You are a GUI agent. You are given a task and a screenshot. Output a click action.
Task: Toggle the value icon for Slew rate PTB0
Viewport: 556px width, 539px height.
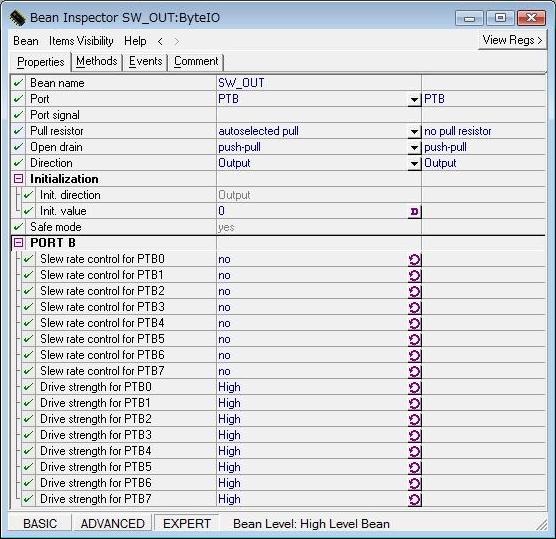tap(414, 260)
